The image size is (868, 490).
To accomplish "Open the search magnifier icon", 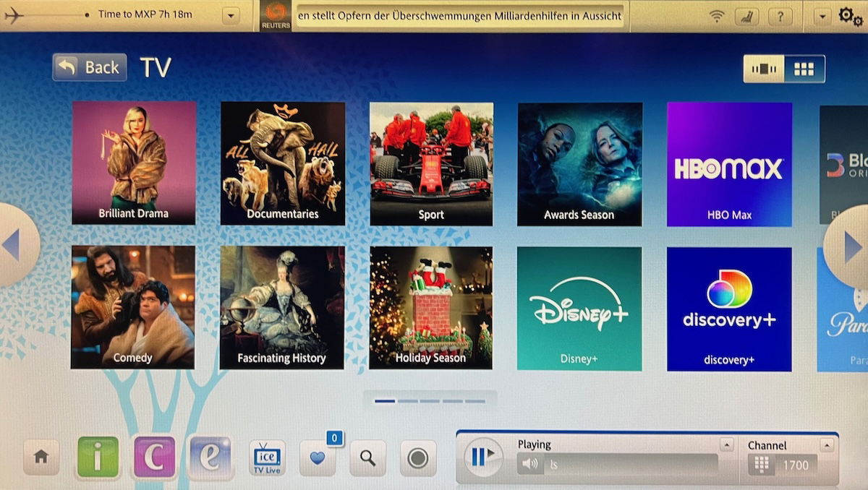I will click(368, 457).
